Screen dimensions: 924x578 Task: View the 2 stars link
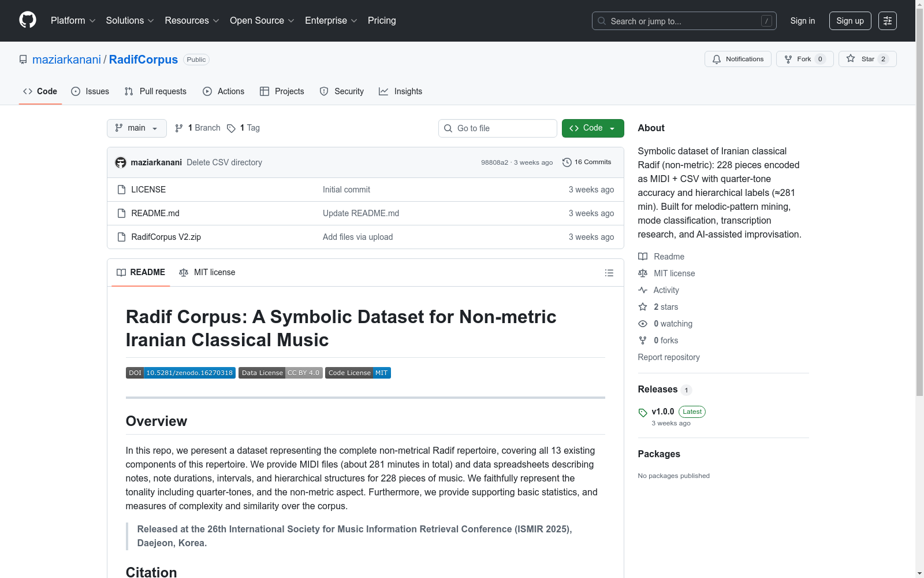pyautogui.click(x=658, y=307)
